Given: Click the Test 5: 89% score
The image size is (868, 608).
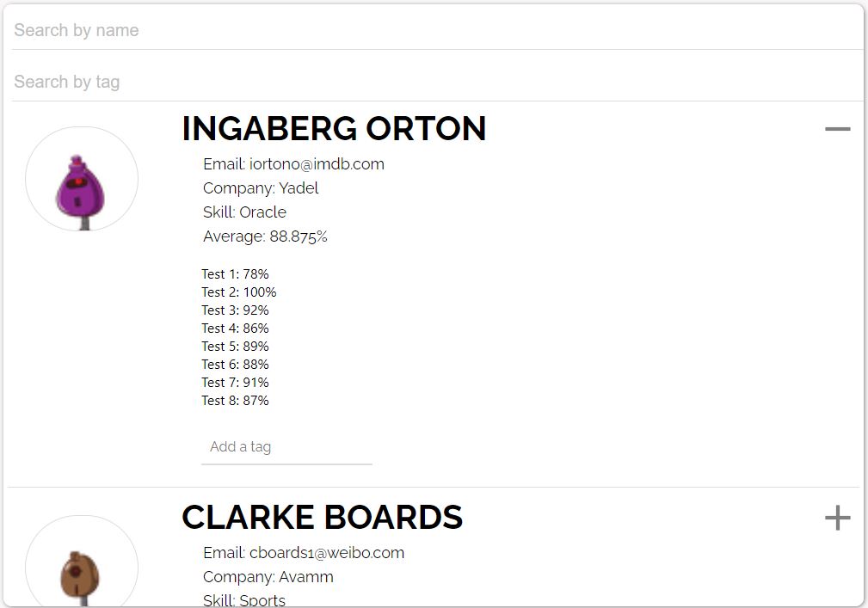Looking at the screenshot, I should click(x=235, y=347).
